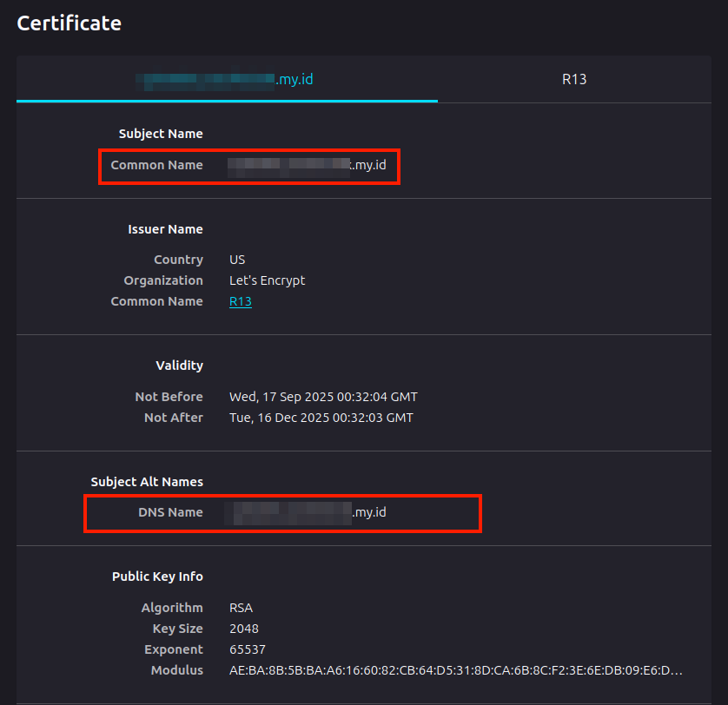This screenshot has height=705, width=728.
Task: Select the RSA algorithm value
Action: (241, 608)
